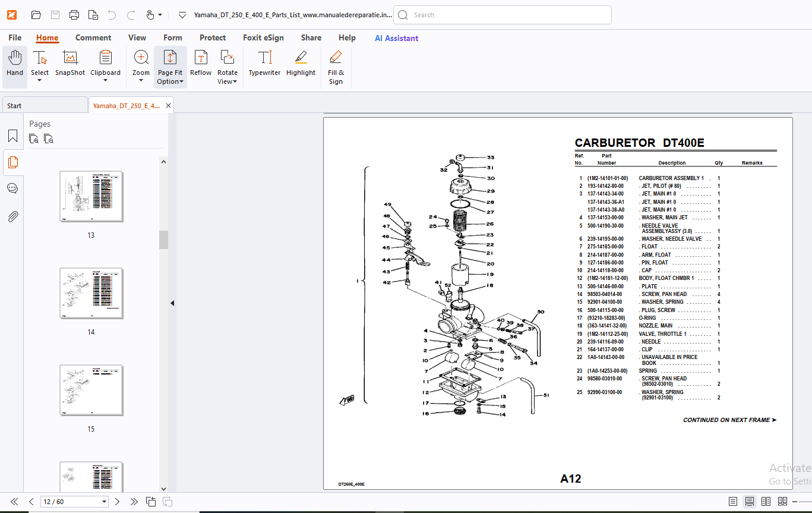The image size is (812, 513).
Task: Jump to last page with double-right arrow
Action: pyautogui.click(x=134, y=502)
